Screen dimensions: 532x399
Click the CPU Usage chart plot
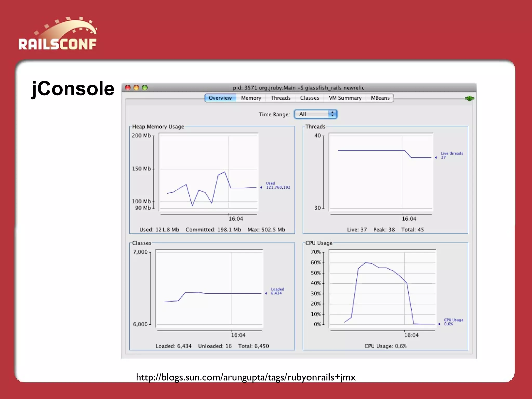(x=382, y=288)
